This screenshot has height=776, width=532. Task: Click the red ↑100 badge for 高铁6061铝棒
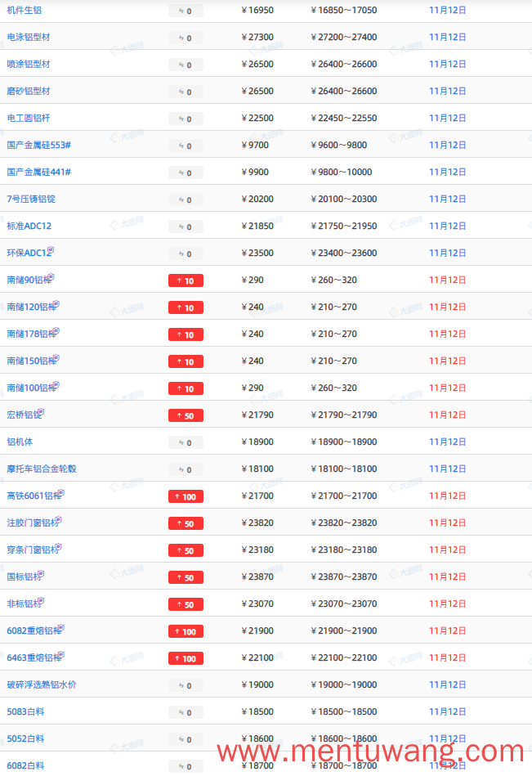tap(186, 496)
